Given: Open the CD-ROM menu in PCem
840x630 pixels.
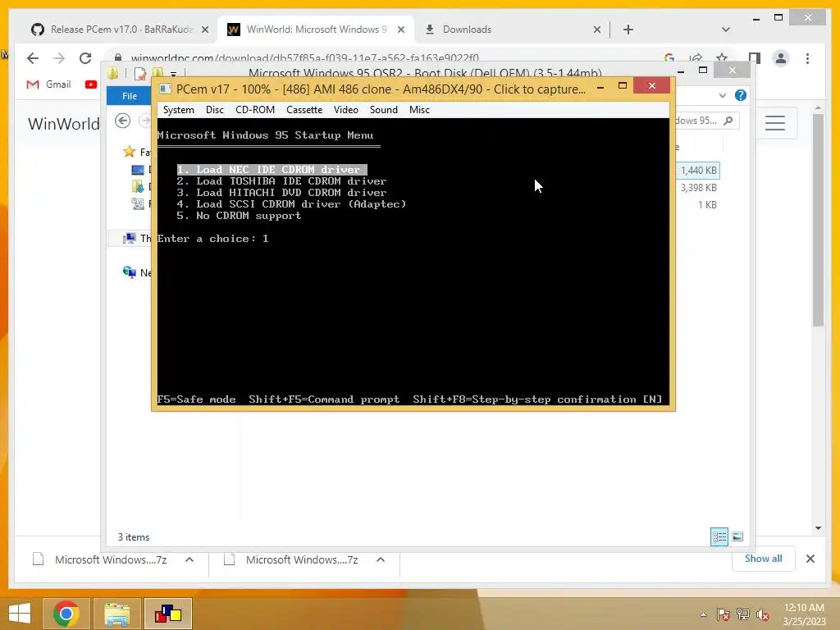Looking at the screenshot, I should coord(255,110).
